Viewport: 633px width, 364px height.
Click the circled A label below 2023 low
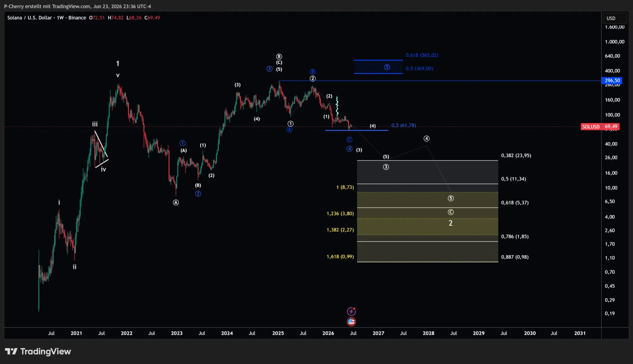coord(176,203)
